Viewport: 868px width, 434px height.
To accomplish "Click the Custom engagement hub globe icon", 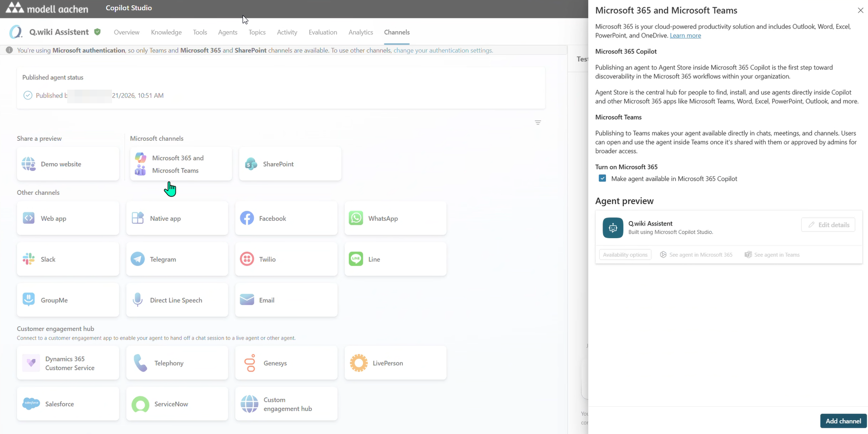I will click(x=249, y=404).
